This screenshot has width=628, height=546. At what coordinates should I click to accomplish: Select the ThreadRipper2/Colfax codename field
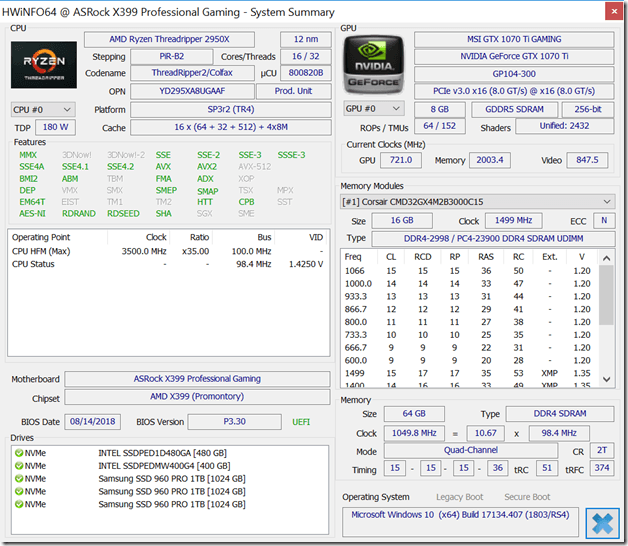point(192,73)
